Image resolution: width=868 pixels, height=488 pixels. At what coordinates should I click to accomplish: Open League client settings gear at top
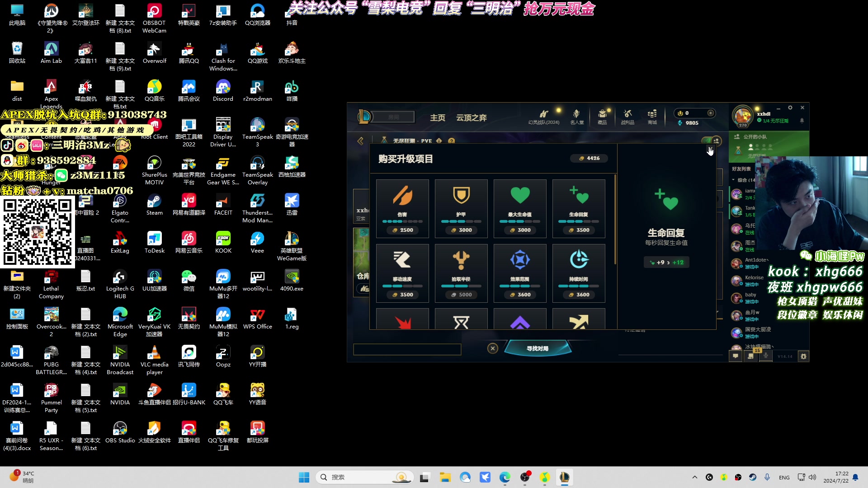[x=790, y=108]
